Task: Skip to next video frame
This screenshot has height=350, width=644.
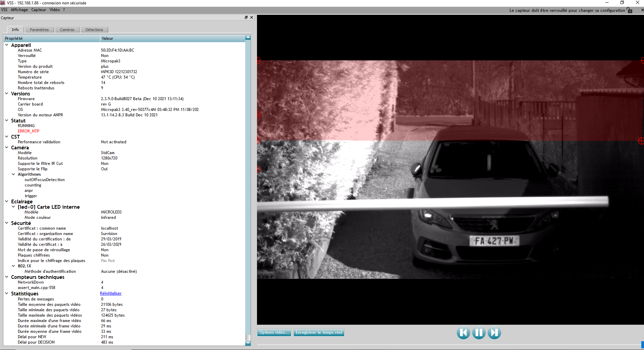Action: [494, 333]
